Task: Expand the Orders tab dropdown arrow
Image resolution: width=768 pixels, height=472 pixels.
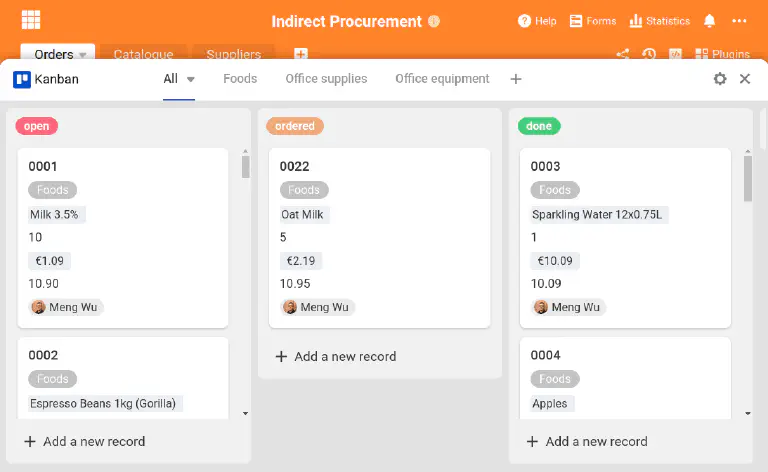Action: click(x=83, y=54)
